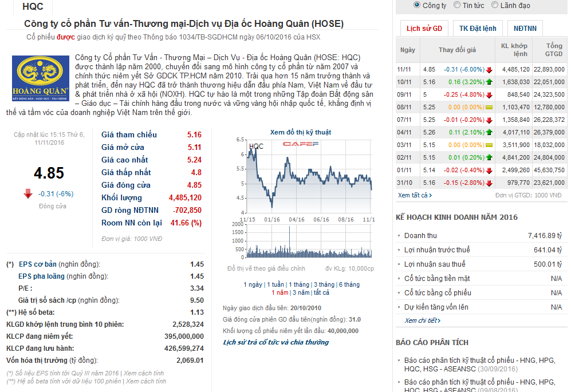Click red down arrow in 31/10 row
571x392 pixels.
click(x=489, y=183)
